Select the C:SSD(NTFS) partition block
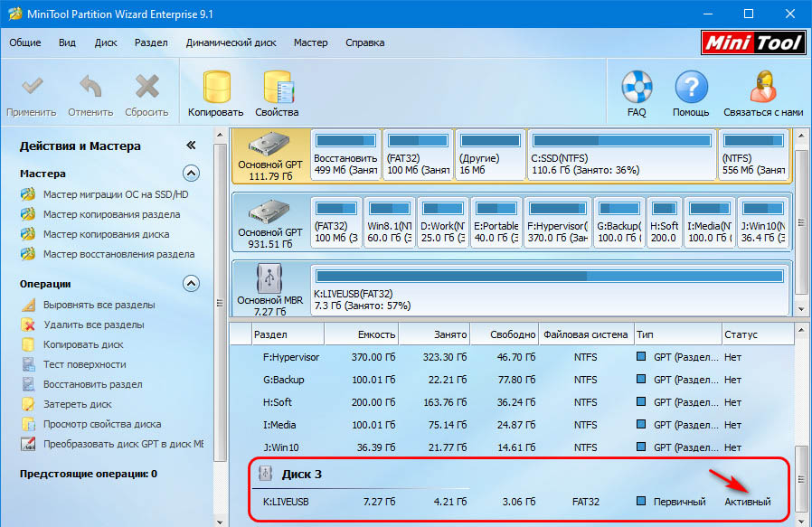Image resolution: width=812 pixels, height=527 pixels. pyautogui.click(x=620, y=155)
